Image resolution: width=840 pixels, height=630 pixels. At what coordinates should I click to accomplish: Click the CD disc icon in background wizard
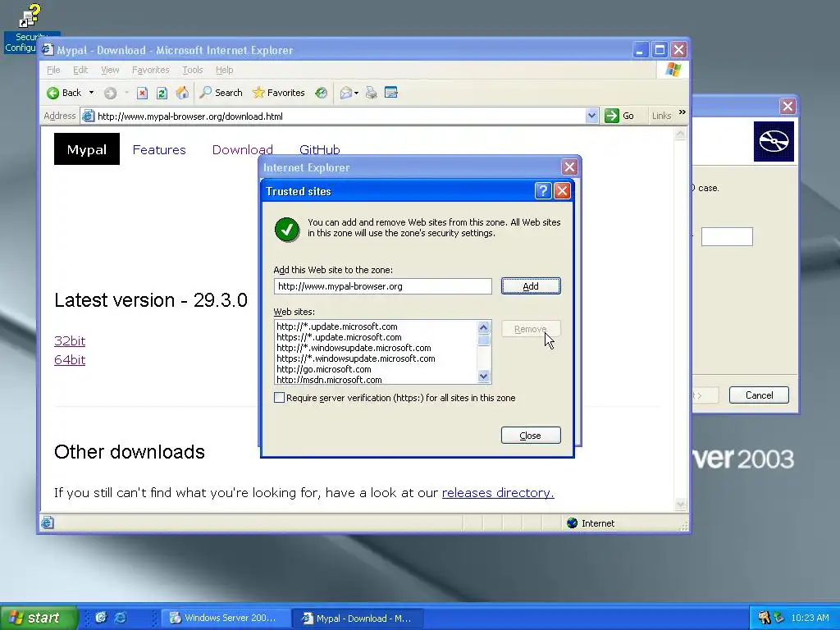click(x=774, y=141)
